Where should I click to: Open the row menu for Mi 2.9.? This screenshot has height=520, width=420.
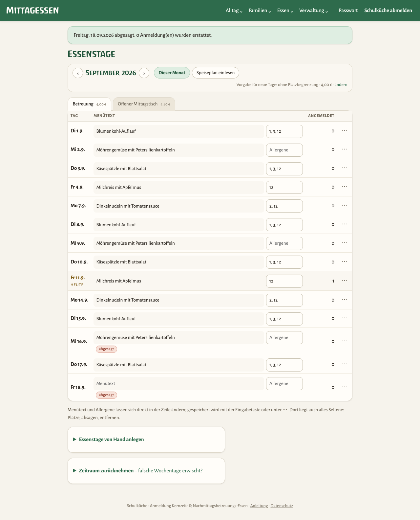click(345, 149)
